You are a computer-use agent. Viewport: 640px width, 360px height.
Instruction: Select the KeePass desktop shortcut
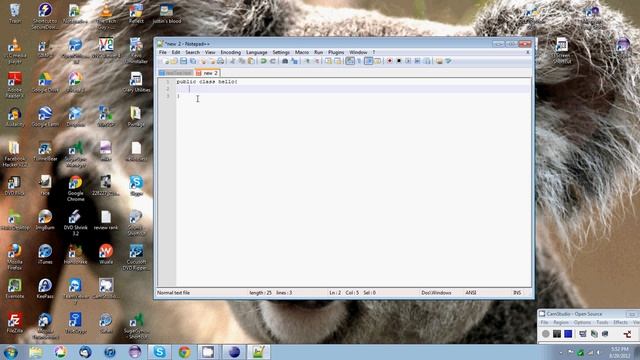pyautogui.click(x=45, y=289)
